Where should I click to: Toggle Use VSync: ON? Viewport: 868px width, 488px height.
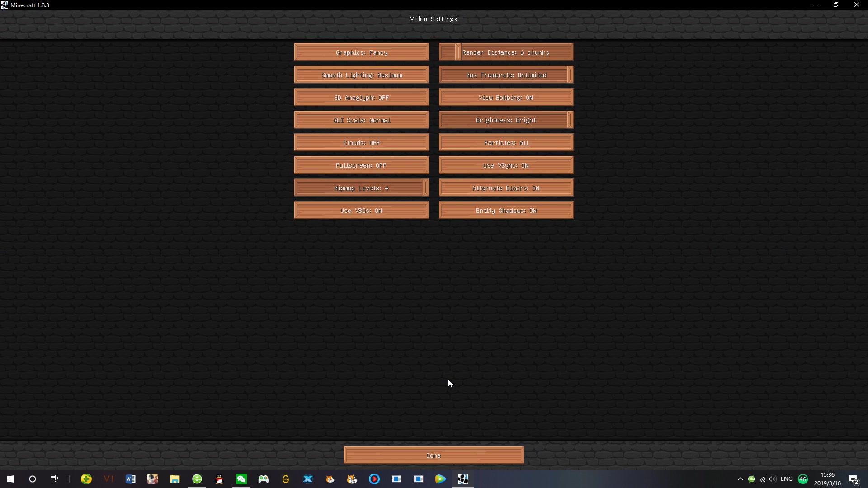pyautogui.click(x=506, y=165)
